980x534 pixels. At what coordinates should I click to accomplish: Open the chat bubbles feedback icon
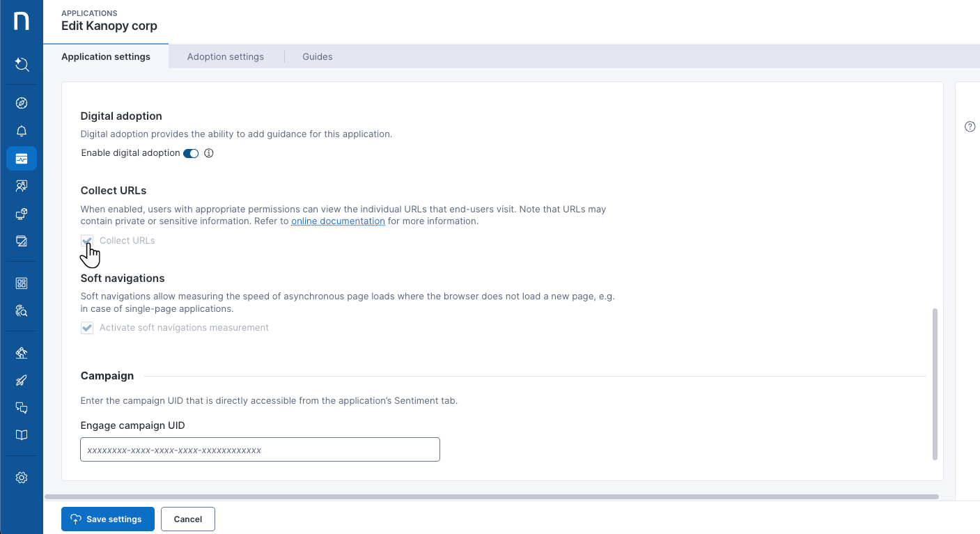[22, 407]
